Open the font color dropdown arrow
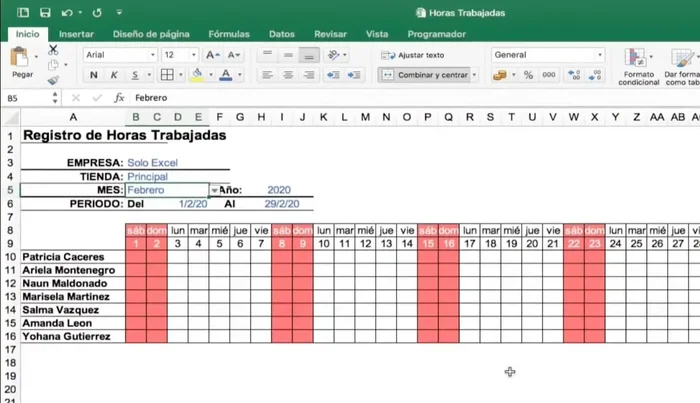The image size is (700, 403). (240, 75)
